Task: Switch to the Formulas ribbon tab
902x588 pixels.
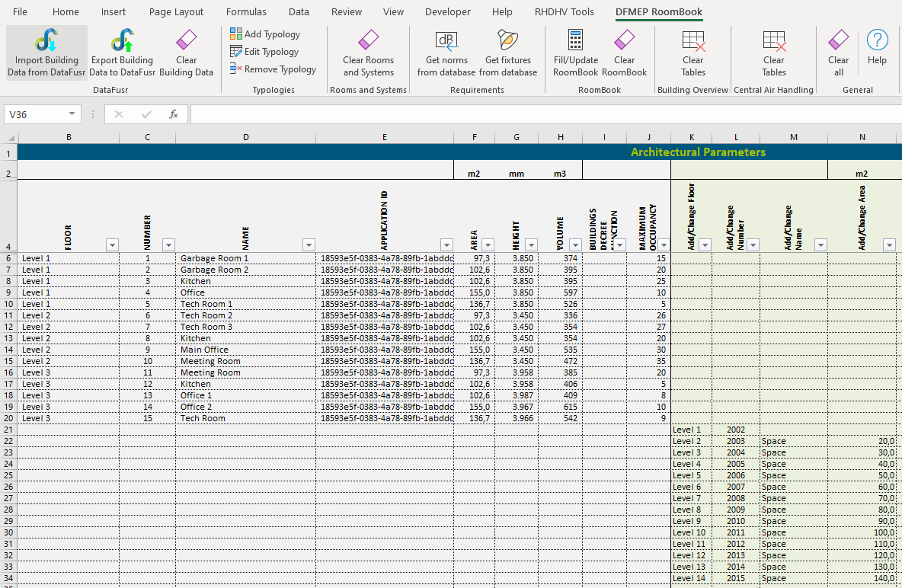Action: coord(246,12)
